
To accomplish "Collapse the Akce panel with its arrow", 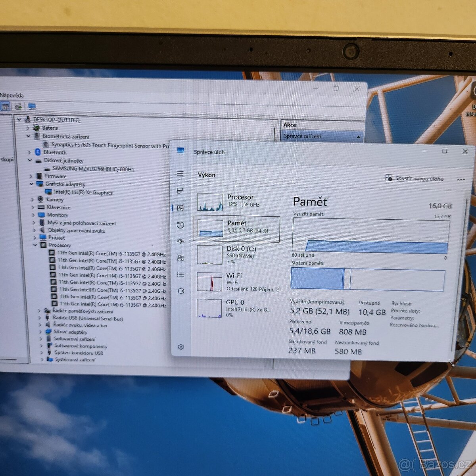I will pyautogui.click(x=358, y=136).
